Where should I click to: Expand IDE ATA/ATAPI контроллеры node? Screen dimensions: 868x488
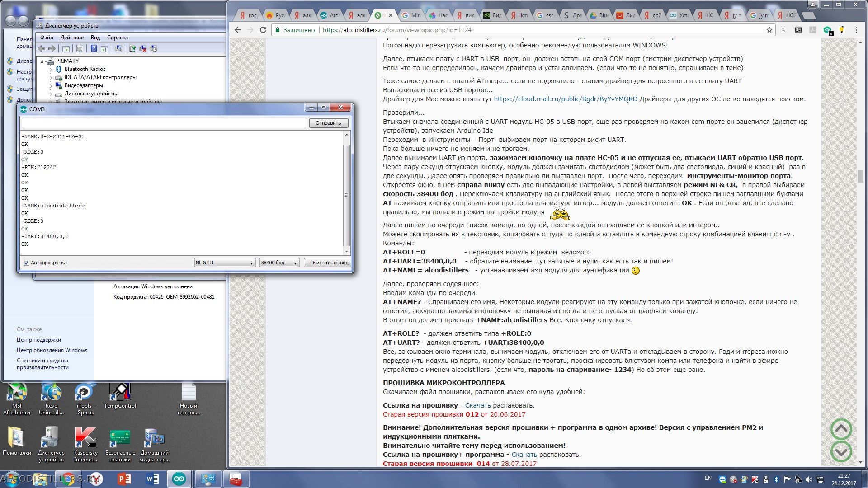(51, 78)
